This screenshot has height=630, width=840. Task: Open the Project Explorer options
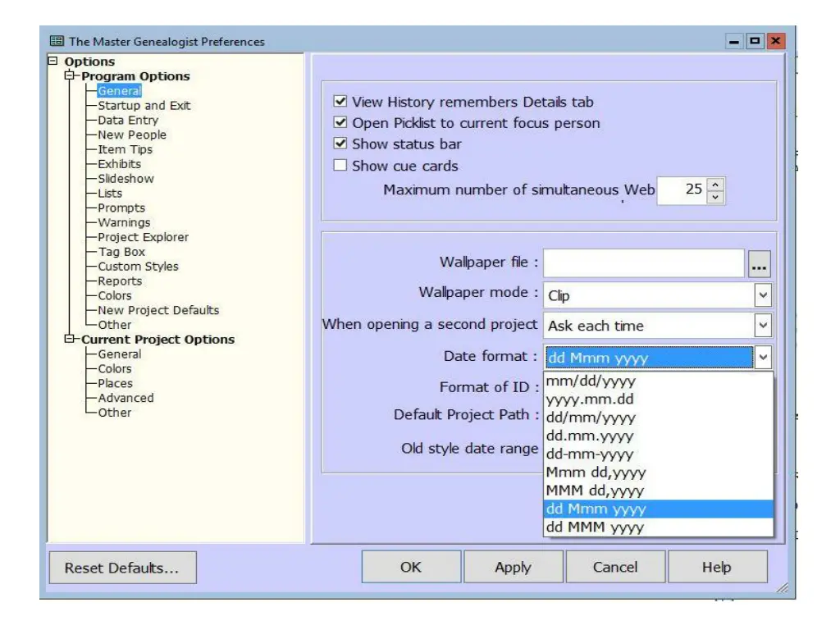point(143,237)
